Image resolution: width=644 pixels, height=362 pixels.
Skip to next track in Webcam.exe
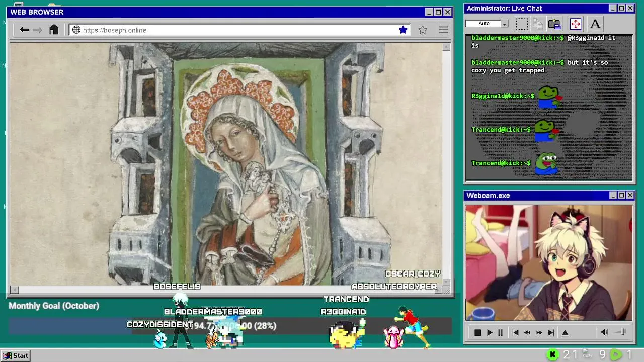click(x=551, y=332)
